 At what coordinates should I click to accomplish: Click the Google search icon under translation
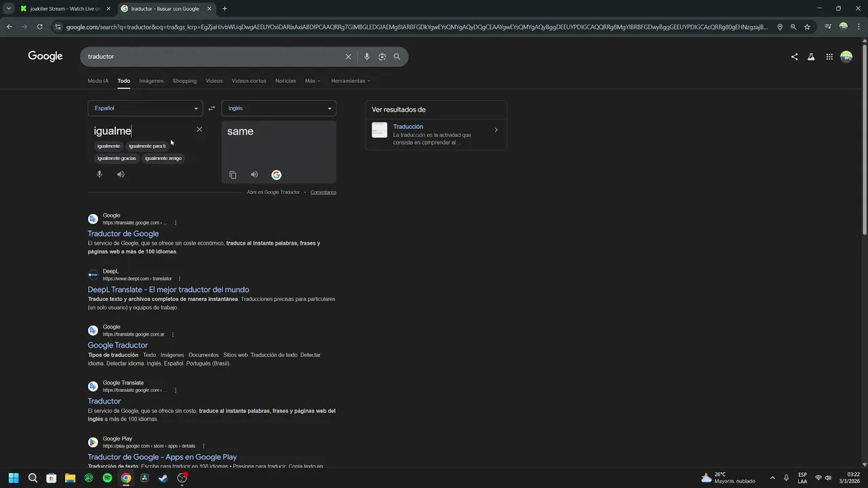[x=277, y=175]
